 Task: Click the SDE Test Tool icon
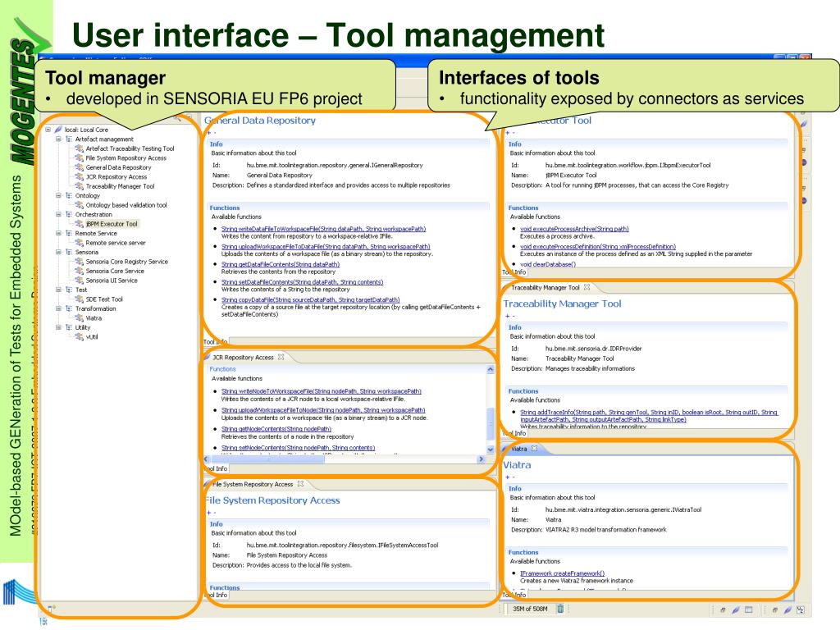(x=80, y=299)
